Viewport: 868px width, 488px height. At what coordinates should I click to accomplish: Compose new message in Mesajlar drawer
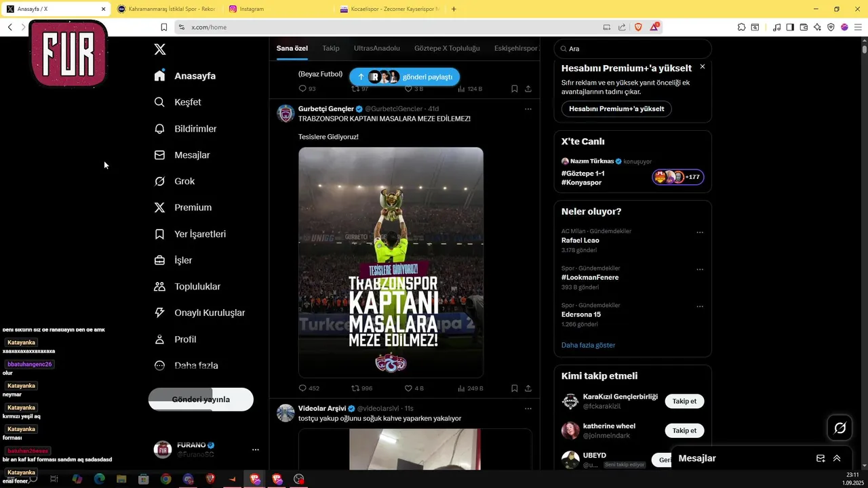(x=821, y=458)
